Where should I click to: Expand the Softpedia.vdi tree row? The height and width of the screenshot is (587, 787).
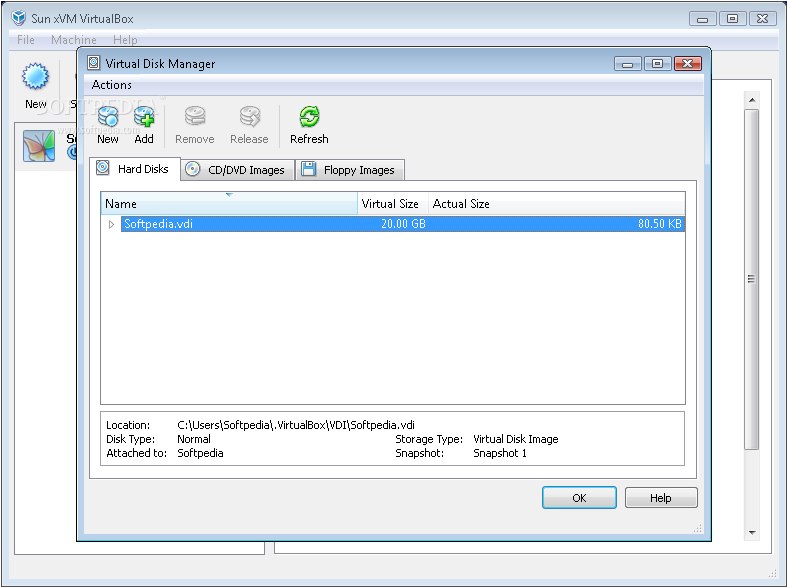111,224
